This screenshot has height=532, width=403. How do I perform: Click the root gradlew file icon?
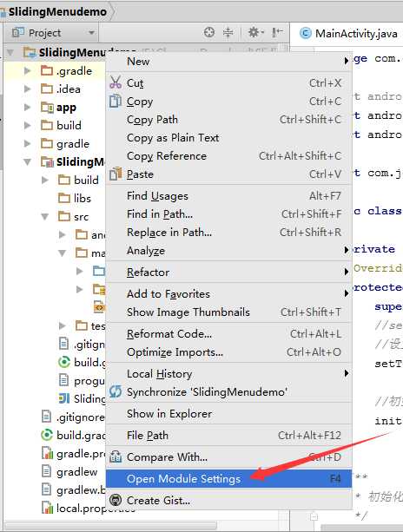point(46,471)
